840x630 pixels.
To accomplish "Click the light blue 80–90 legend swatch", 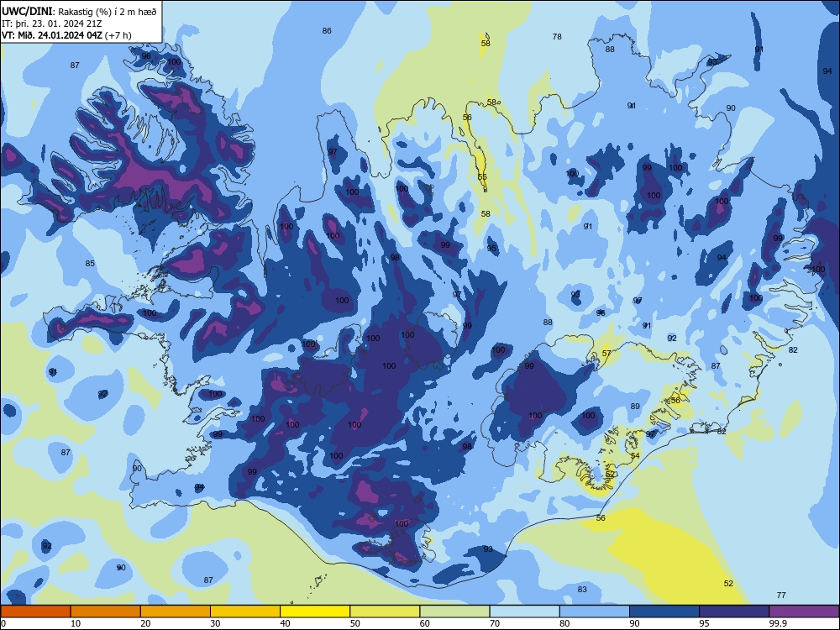I will (595, 612).
